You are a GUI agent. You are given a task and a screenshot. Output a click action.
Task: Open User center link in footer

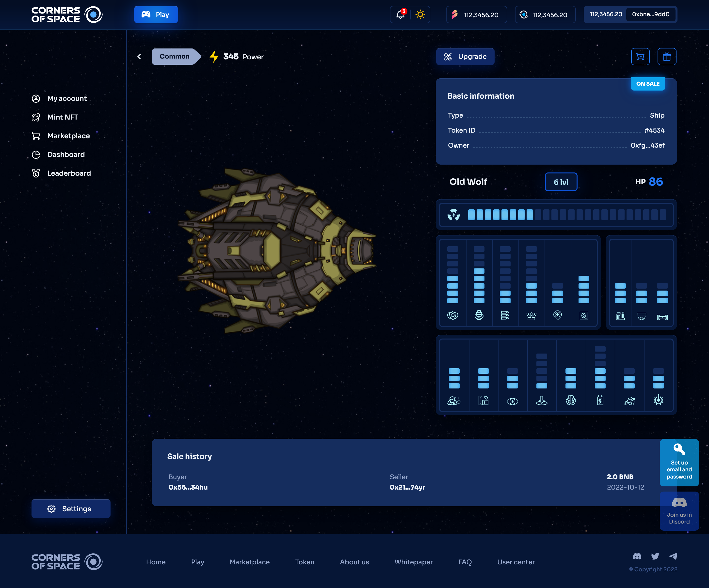pos(516,562)
